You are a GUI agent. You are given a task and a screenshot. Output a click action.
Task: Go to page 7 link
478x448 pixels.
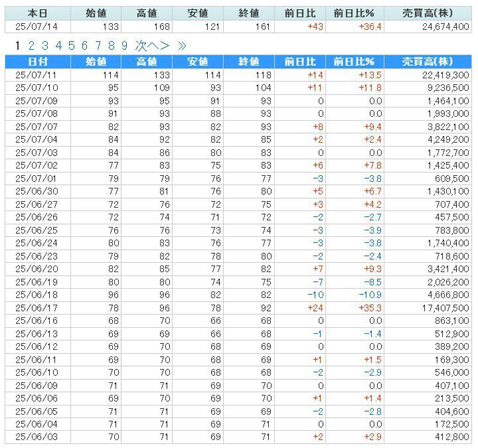[x=98, y=46]
